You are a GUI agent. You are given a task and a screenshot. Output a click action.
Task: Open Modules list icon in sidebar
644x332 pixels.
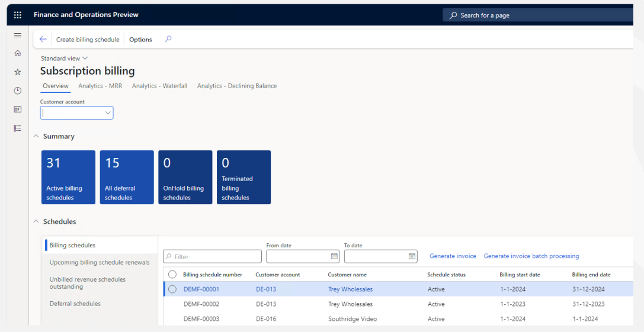[x=18, y=128]
